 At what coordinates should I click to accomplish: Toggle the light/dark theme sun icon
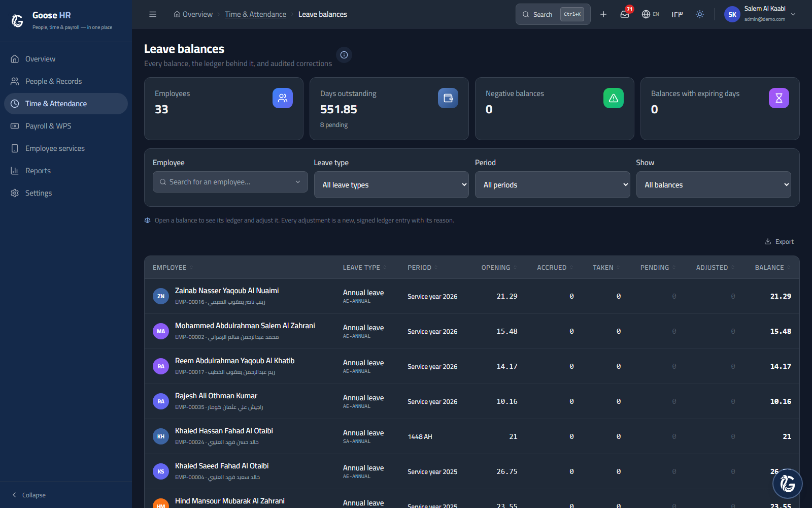click(x=700, y=14)
